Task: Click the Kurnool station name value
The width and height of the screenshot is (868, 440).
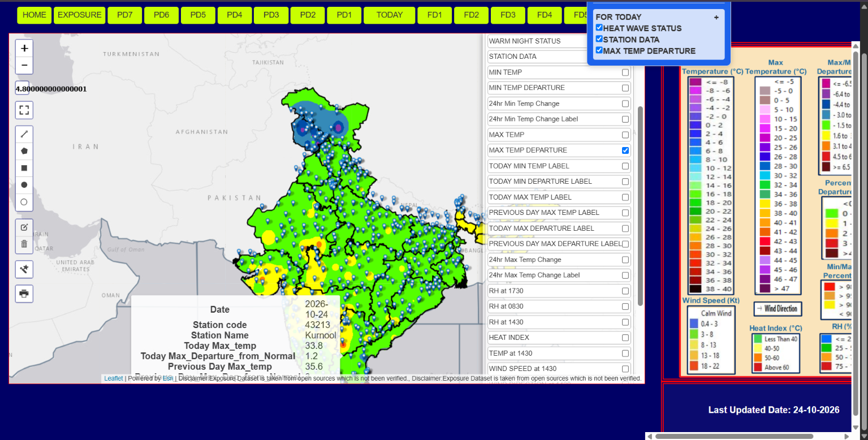Action: click(321, 335)
